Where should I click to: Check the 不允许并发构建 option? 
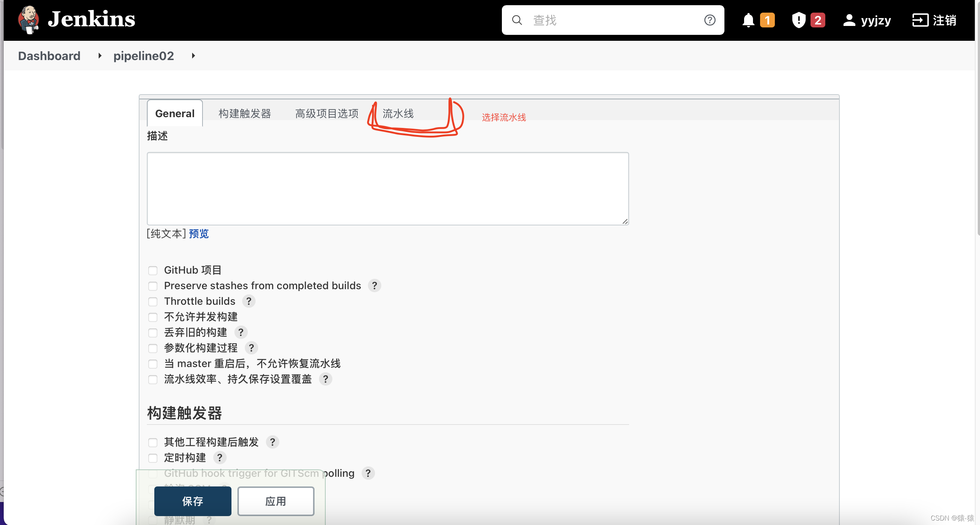(x=153, y=317)
